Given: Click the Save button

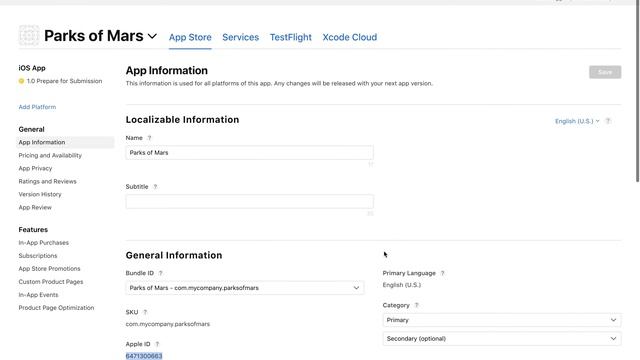Looking at the screenshot, I should pyautogui.click(x=605, y=72).
